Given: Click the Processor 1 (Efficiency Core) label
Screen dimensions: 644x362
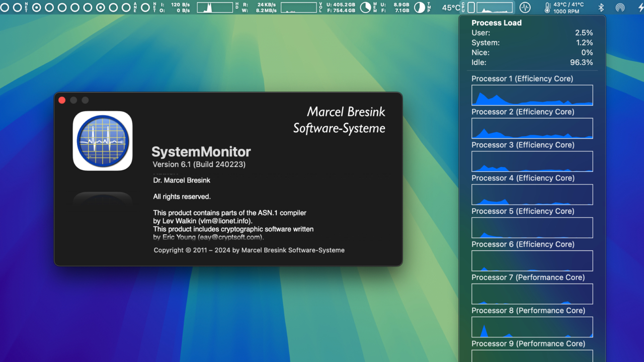Looking at the screenshot, I should pyautogui.click(x=522, y=78).
